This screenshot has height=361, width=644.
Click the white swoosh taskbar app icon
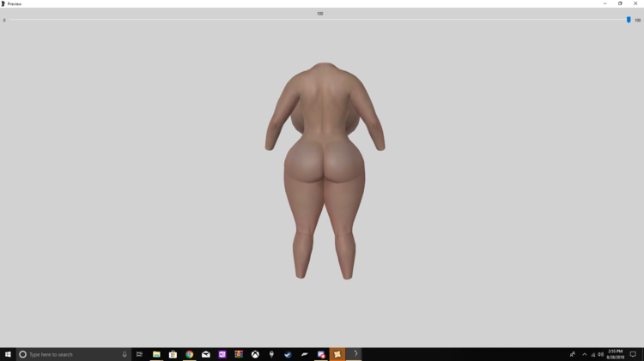(304, 354)
